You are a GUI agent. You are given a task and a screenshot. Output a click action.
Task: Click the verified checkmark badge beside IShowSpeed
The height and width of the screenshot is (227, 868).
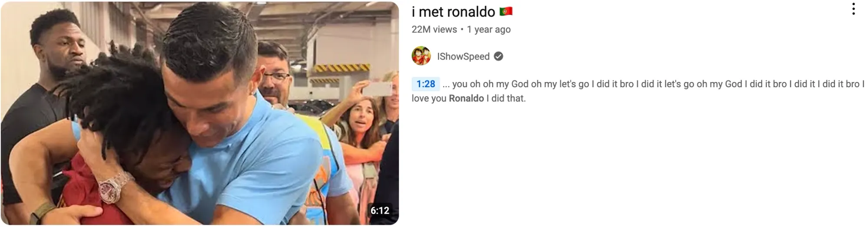(499, 56)
